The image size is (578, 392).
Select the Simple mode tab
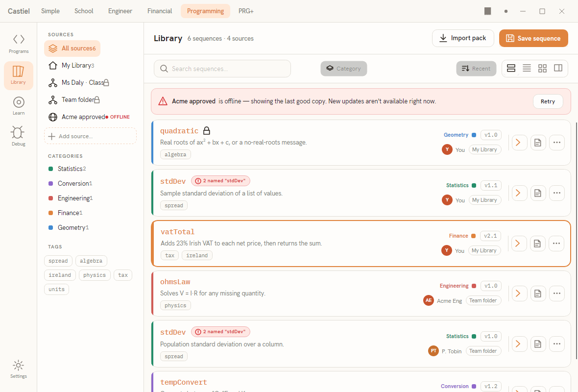pyautogui.click(x=50, y=11)
